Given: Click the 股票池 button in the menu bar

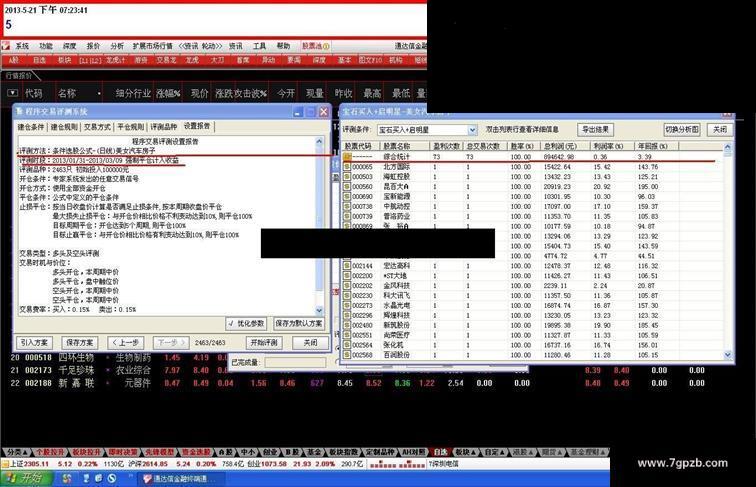Looking at the screenshot, I should coord(315,46).
